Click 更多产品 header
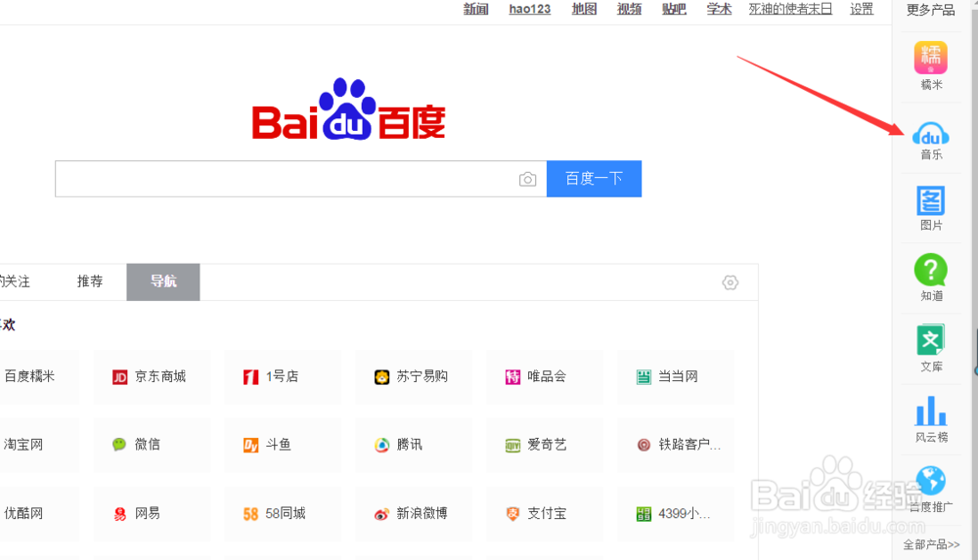Image resolution: width=978 pixels, height=560 pixels. click(931, 10)
